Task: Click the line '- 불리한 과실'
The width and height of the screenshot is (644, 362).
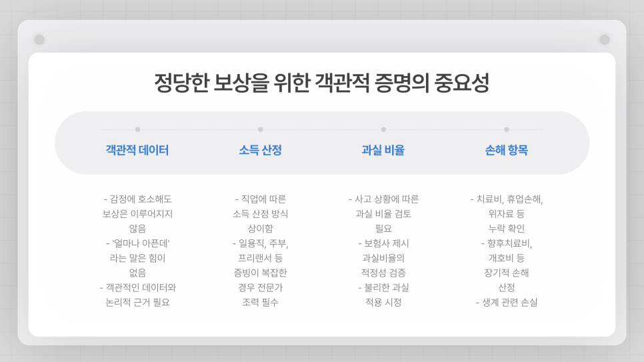Action: pos(383,287)
